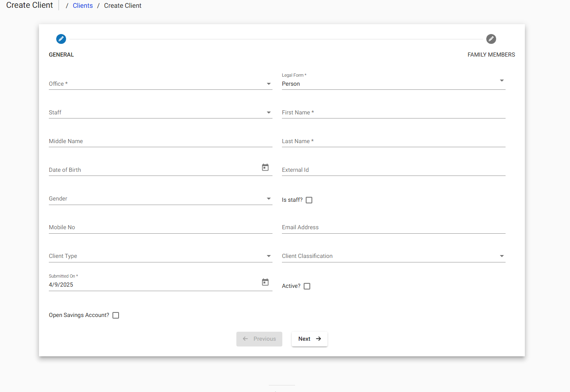Click the pencil icon above FAMILY MEMBERS step

pyautogui.click(x=491, y=39)
